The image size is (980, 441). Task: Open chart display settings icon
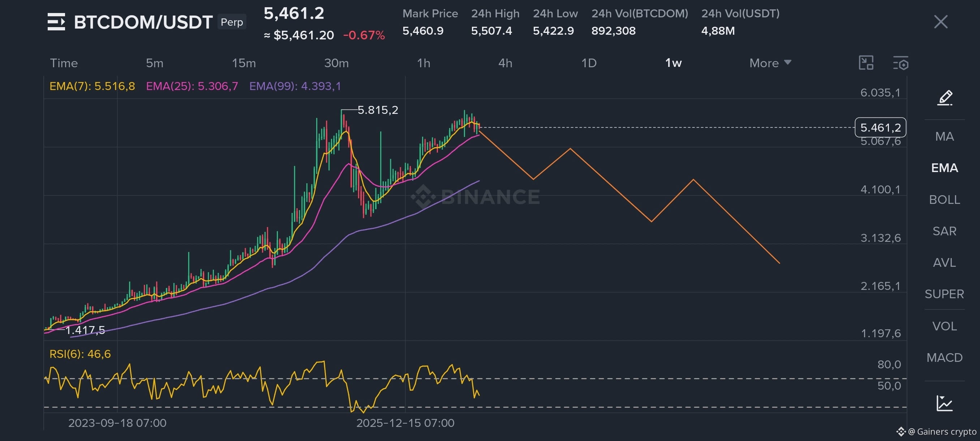tap(901, 63)
